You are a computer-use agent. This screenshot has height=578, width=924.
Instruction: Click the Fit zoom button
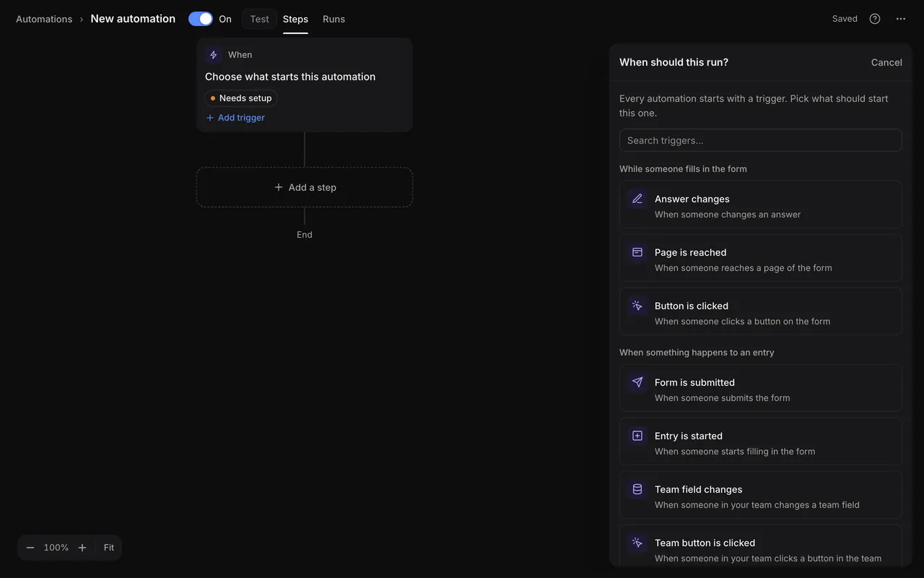(109, 548)
